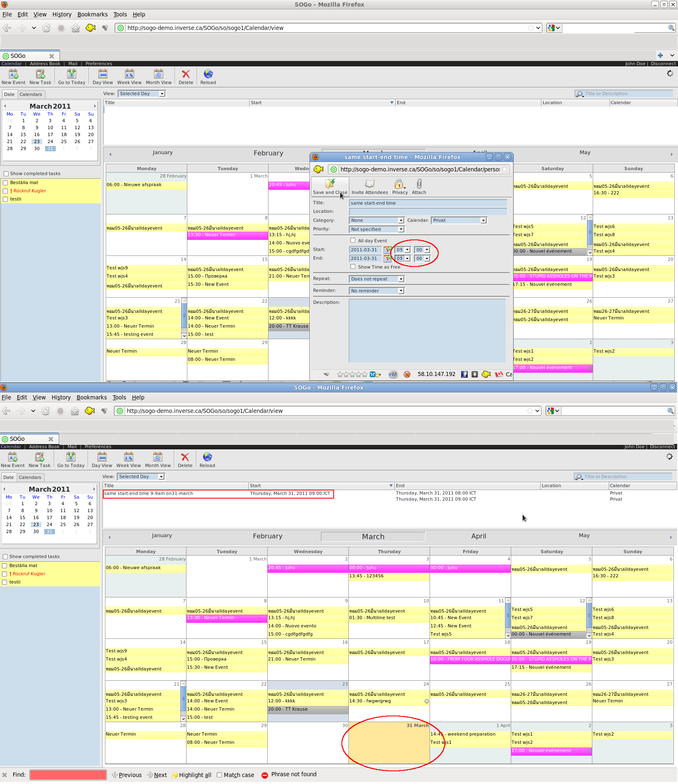Check the Show Time as Free box
Image resolution: width=678 pixels, height=784 pixels.
pyautogui.click(x=353, y=267)
